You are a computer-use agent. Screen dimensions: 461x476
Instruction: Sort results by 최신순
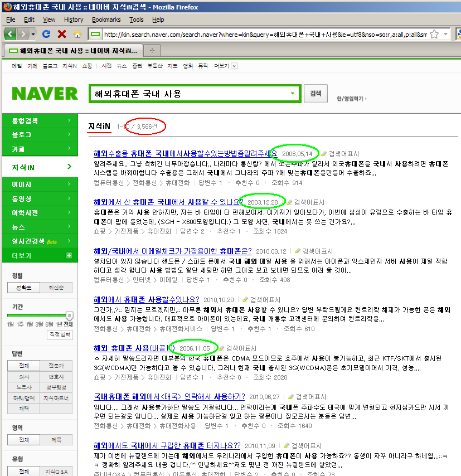(56, 288)
